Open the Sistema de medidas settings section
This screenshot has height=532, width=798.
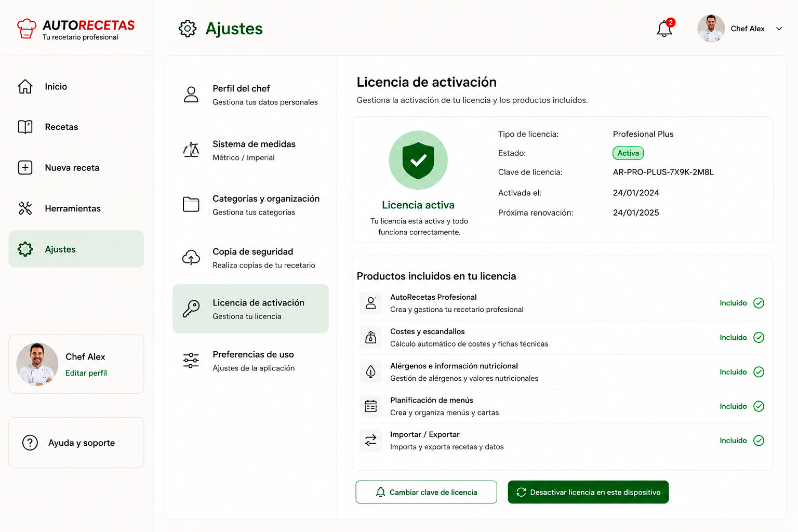(x=250, y=150)
